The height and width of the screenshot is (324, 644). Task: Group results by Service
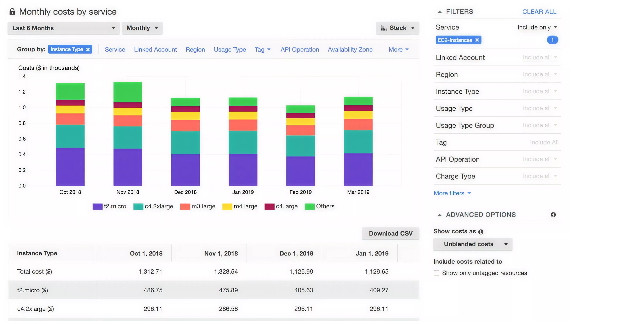coord(115,49)
